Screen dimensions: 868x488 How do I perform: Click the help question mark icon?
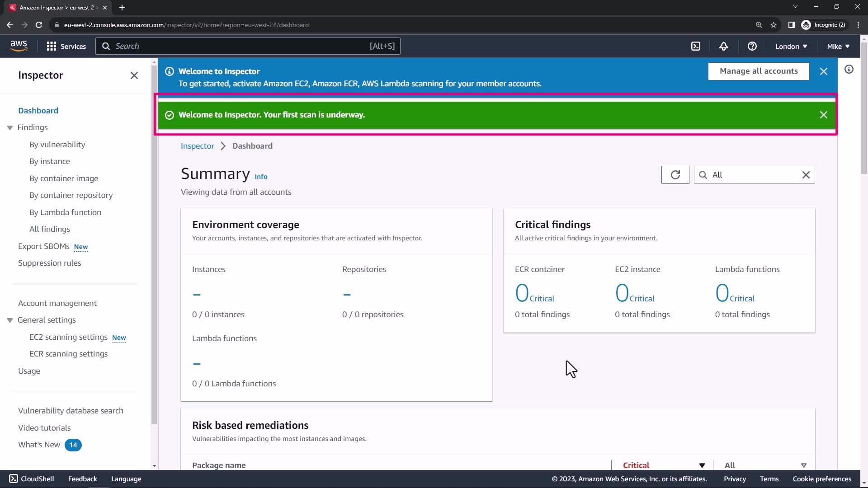(752, 46)
